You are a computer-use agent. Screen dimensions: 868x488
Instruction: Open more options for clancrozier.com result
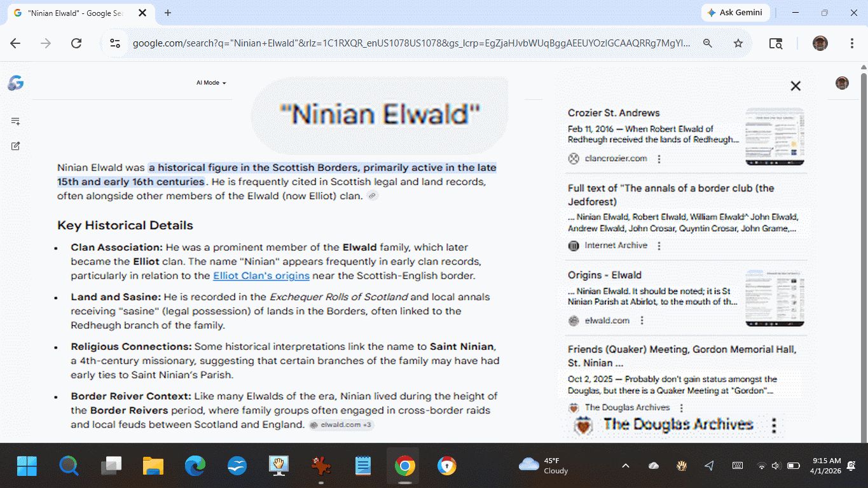659,159
